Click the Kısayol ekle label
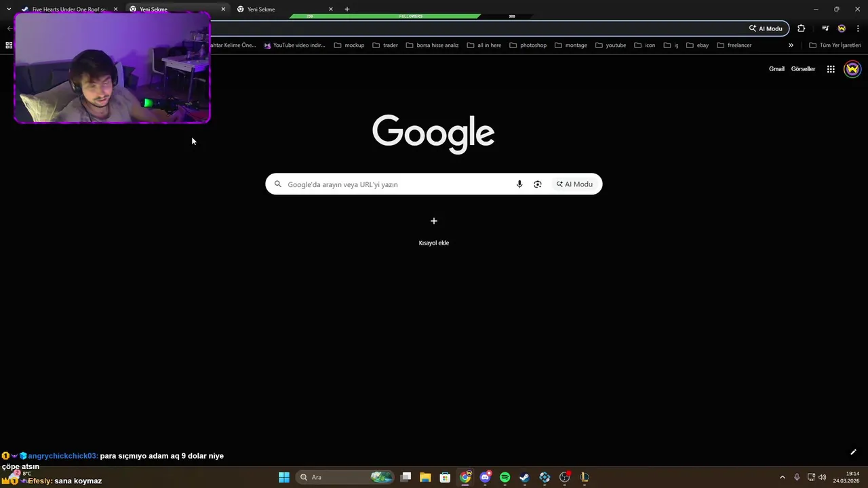 coord(434,243)
